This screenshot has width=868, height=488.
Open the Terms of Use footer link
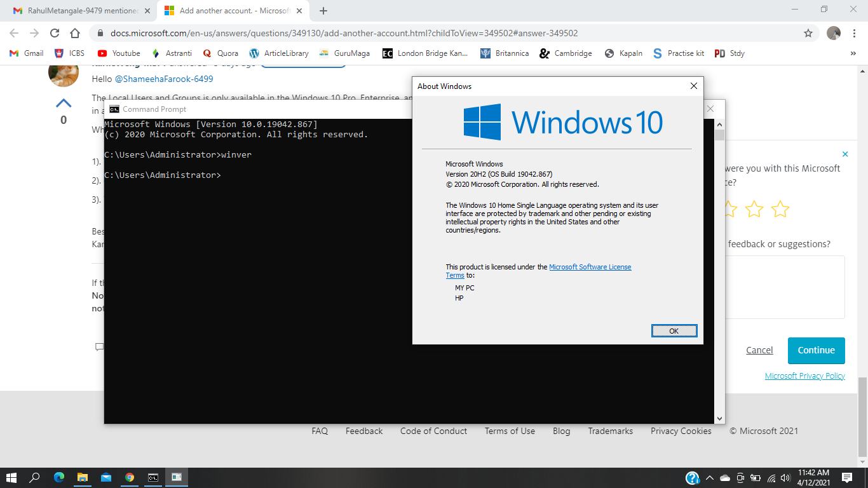point(510,431)
